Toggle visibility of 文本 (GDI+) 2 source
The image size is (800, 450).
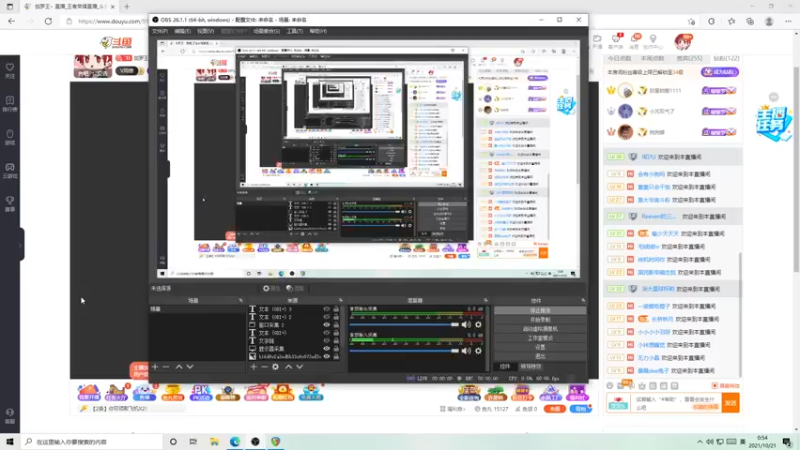(x=327, y=317)
